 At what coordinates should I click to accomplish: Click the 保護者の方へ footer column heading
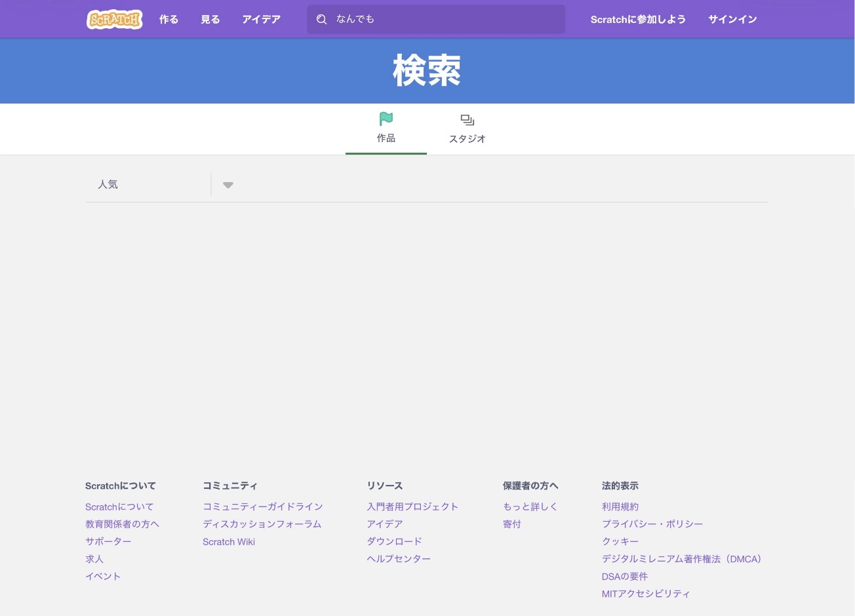click(x=530, y=486)
